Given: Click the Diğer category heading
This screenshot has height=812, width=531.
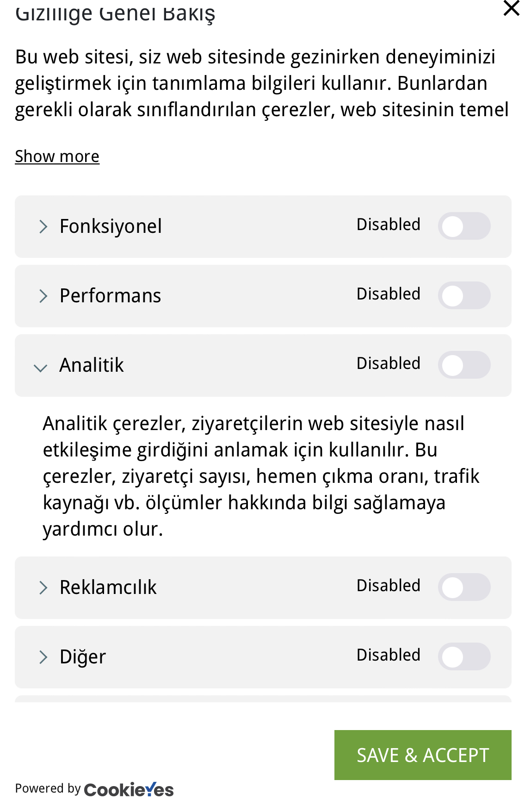Looking at the screenshot, I should (x=83, y=657).
